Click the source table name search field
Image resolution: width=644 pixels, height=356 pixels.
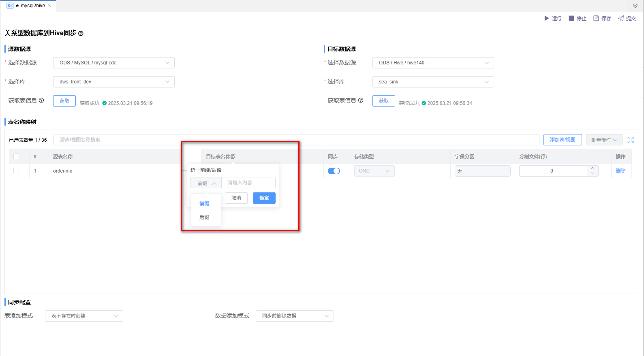coord(296,140)
